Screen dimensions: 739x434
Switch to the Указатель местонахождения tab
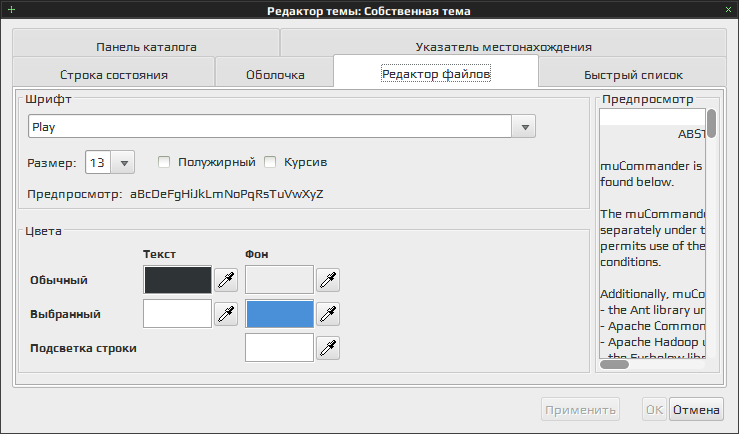pos(503,43)
